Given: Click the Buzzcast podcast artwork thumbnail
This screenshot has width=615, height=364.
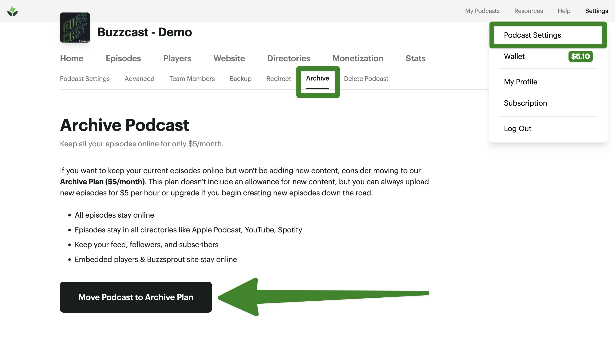Looking at the screenshot, I should [75, 28].
